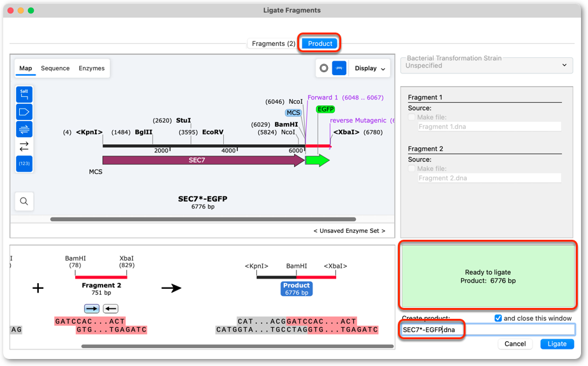Click the NcoI (6046) enzyme label
Viewport: 588px width, 366px height.
tap(295, 101)
